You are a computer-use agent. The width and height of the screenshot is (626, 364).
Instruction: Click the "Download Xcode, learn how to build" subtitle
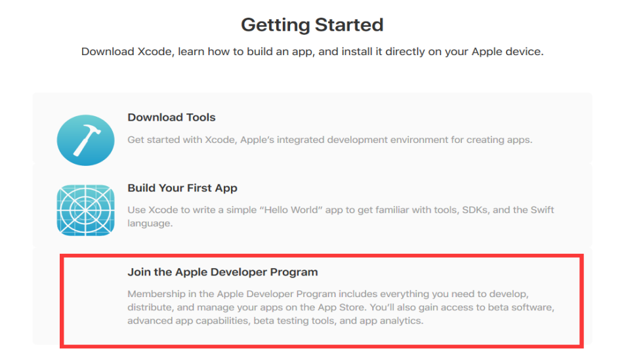pyautogui.click(x=312, y=52)
